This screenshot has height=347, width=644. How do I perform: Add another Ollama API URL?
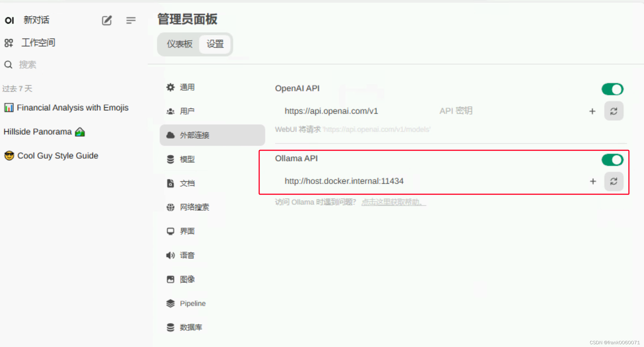click(x=593, y=181)
